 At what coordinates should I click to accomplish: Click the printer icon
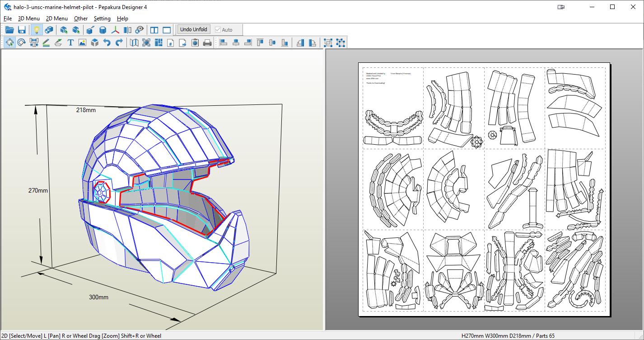[207, 42]
